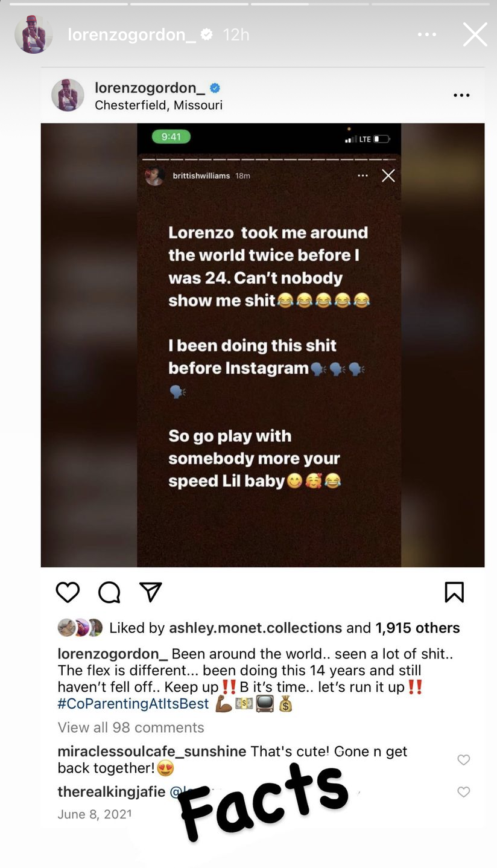Open comments via speech bubble icon
This screenshot has height=868, width=497.
109,592
